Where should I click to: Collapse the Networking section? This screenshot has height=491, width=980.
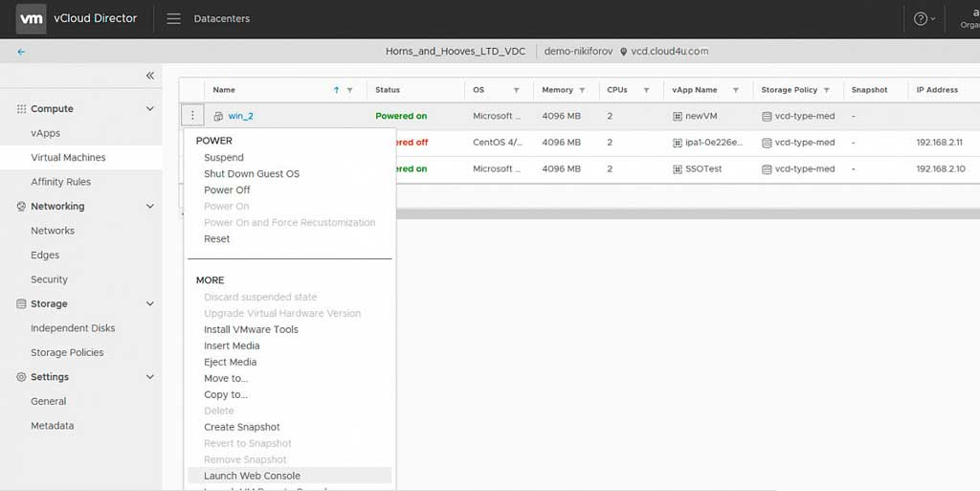(x=150, y=206)
